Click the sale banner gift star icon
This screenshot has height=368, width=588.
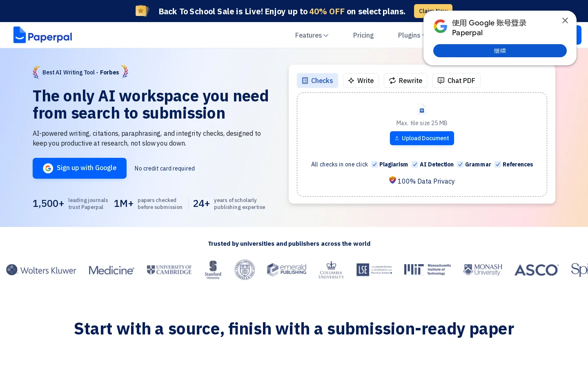point(142,11)
